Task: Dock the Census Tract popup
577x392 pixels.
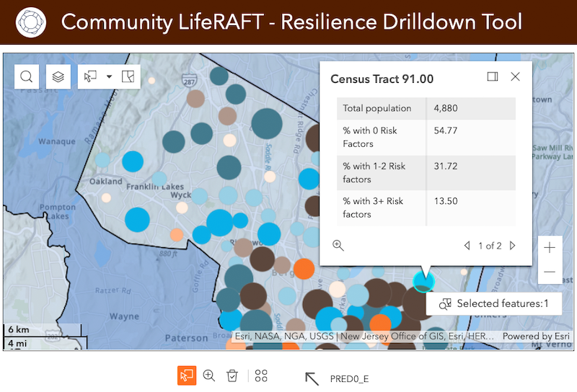Action: click(493, 77)
